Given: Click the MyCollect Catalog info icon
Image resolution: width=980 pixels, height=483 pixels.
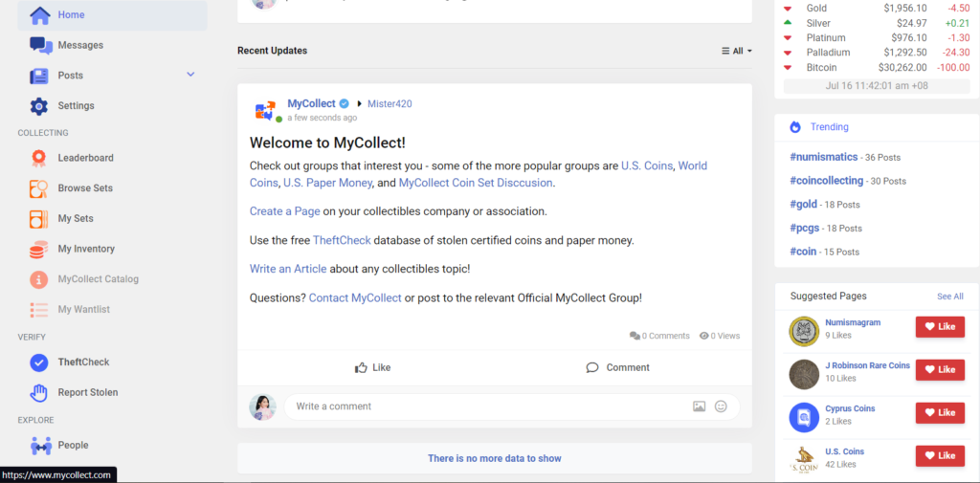Looking at the screenshot, I should (38, 279).
